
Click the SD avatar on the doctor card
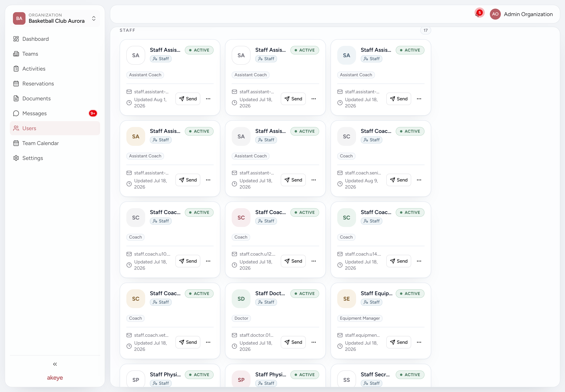[241, 299]
